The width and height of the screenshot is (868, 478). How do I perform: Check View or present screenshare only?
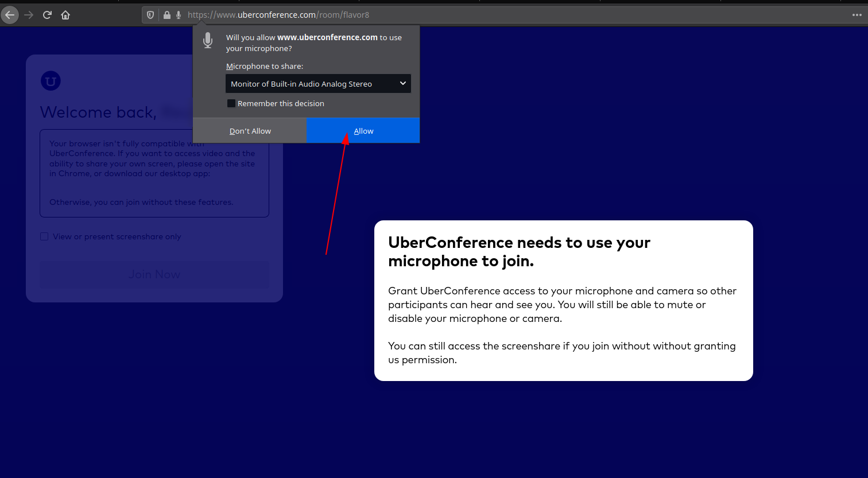pos(44,236)
